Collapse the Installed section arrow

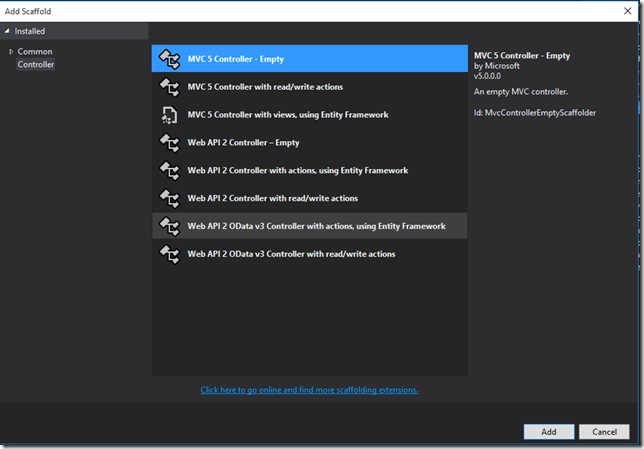pos(7,31)
